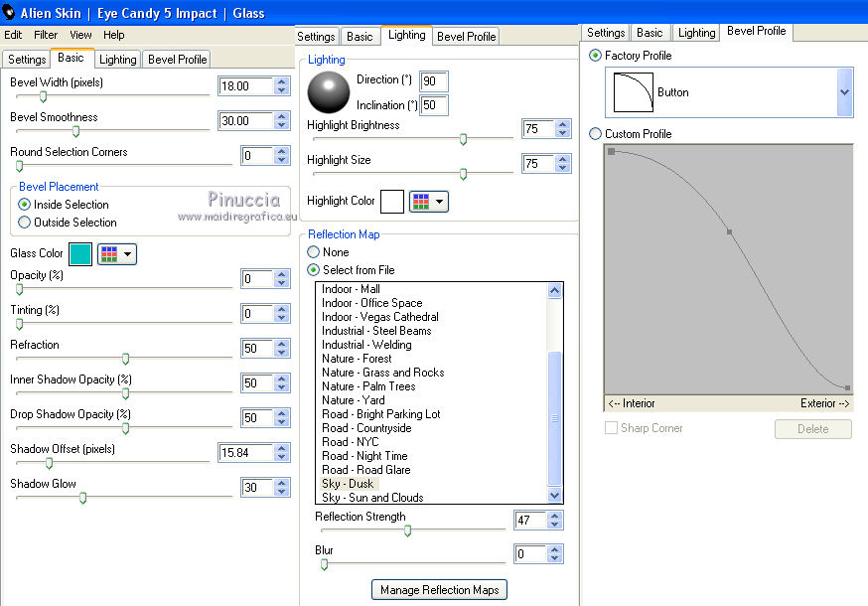Click the Bevel Width slider handle

click(x=43, y=96)
